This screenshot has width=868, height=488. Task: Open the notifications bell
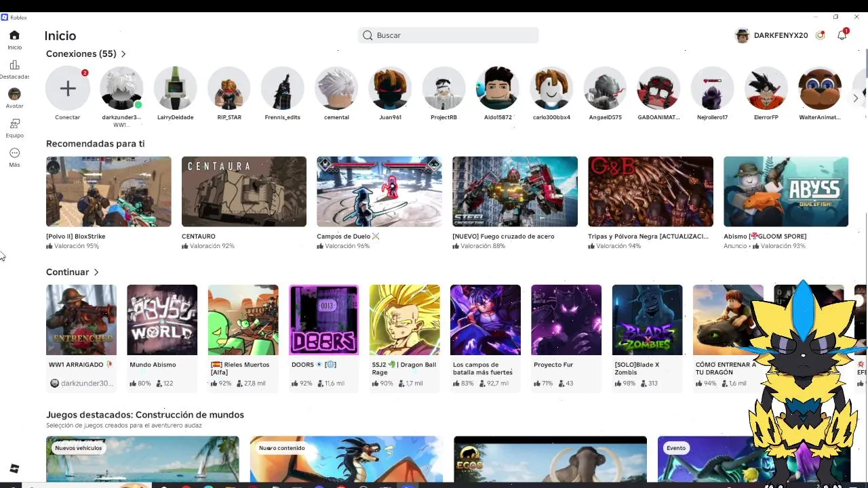pos(842,35)
